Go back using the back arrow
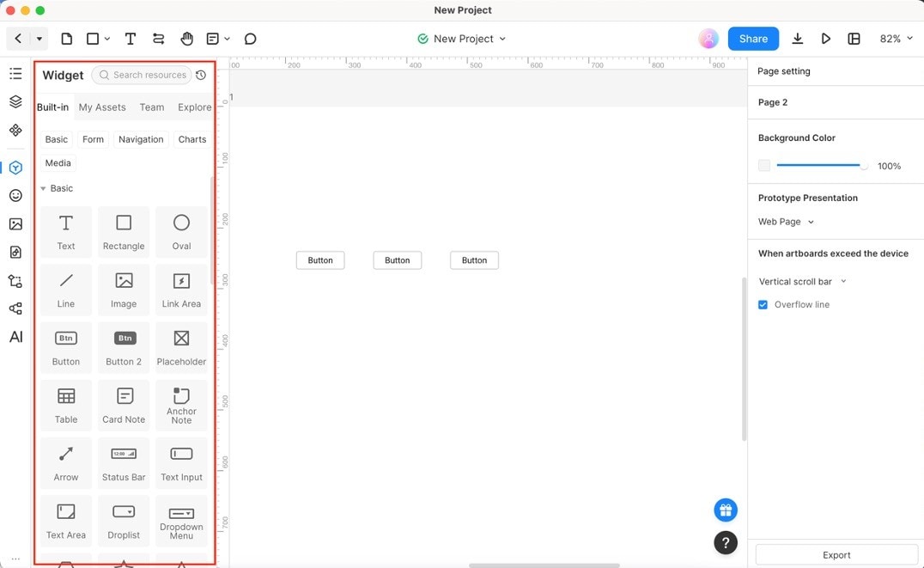The image size is (924, 568). coord(18,39)
